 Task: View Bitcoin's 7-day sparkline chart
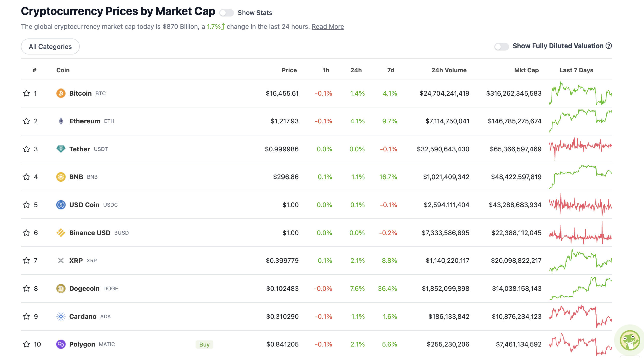(580, 93)
